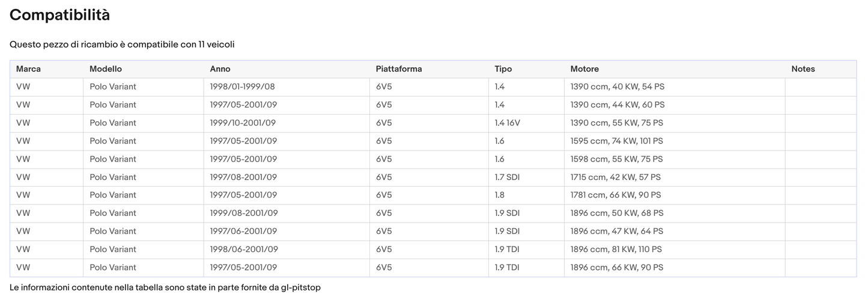868x303 pixels.
Task: Click engine cell 1896 ccm, 81 KW, 110 PS
Action: 616,249
